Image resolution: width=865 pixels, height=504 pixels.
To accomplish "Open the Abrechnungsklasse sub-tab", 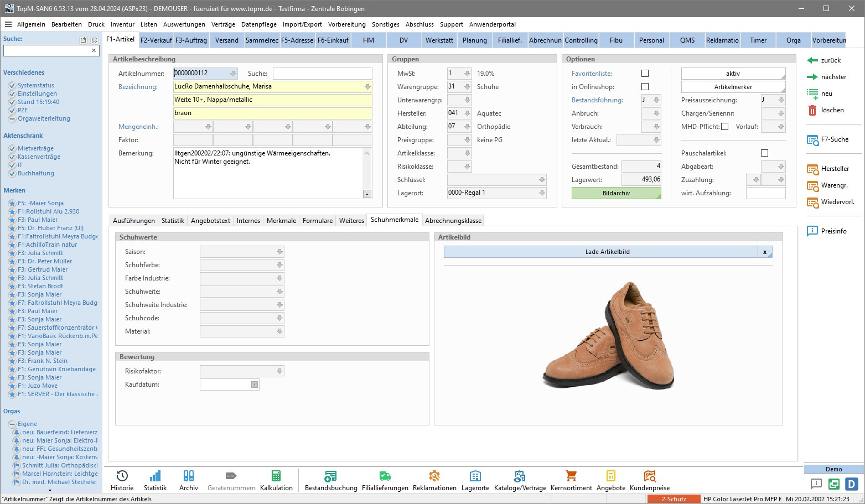I will (x=453, y=221).
